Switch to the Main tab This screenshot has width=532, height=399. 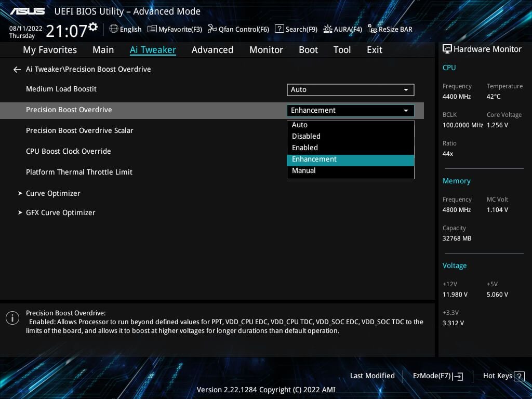[103, 50]
